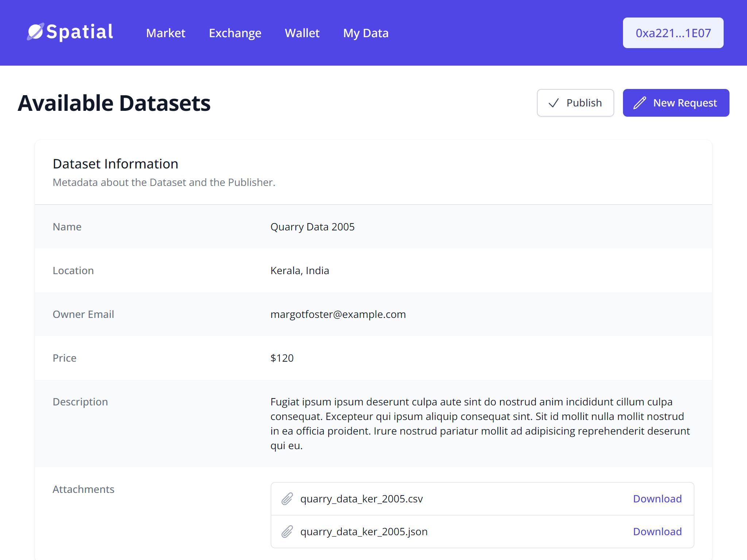The width and height of the screenshot is (747, 560).
Task: Go to the Exchange page
Action: pyautogui.click(x=235, y=33)
